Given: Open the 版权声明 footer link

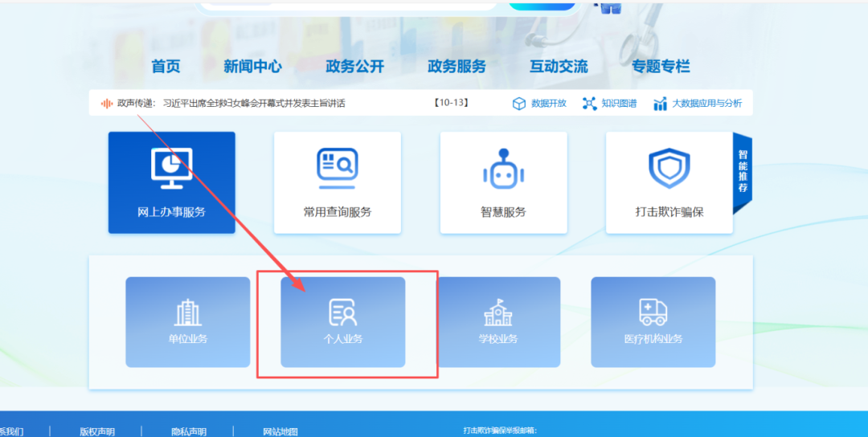Looking at the screenshot, I should [96, 431].
